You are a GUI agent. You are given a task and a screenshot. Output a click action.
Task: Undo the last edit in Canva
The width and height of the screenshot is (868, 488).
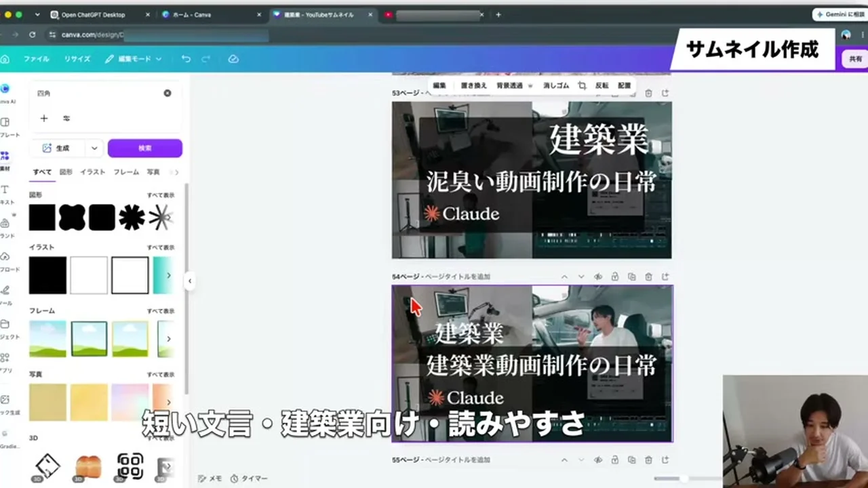click(186, 59)
